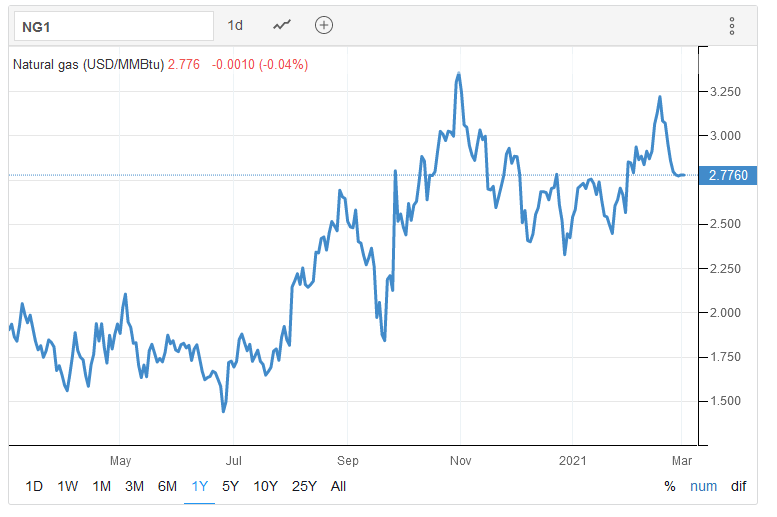Select the 5Y time range
777x517 pixels.
pyautogui.click(x=230, y=486)
